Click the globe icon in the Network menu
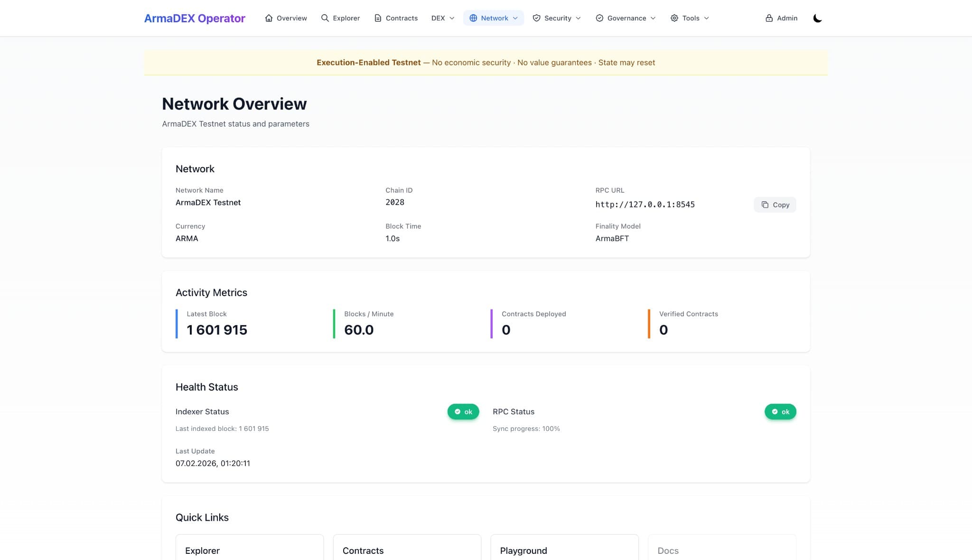Viewport: 972px width, 560px height. tap(473, 18)
